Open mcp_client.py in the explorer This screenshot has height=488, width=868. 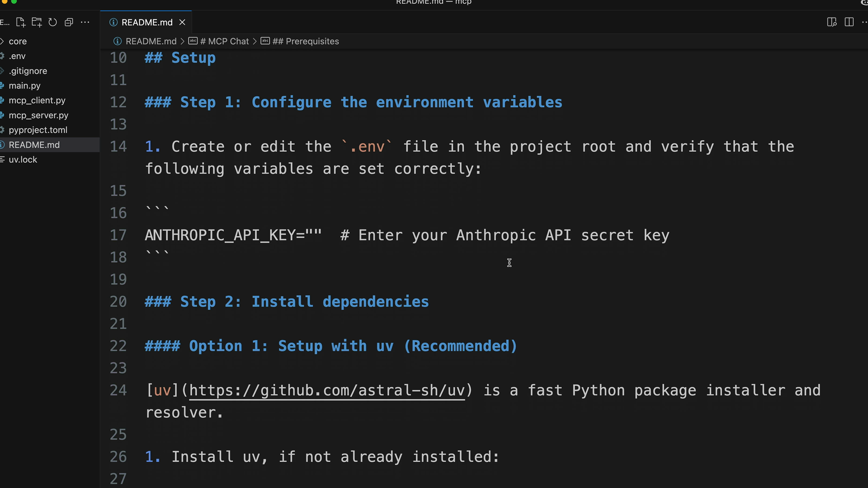click(x=50, y=100)
